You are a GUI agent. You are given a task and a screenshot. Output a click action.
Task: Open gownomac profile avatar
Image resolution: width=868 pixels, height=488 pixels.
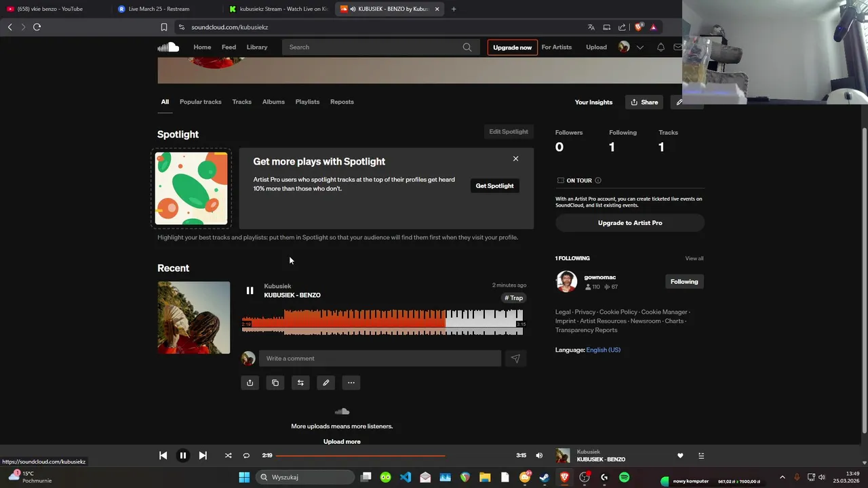pos(566,281)
